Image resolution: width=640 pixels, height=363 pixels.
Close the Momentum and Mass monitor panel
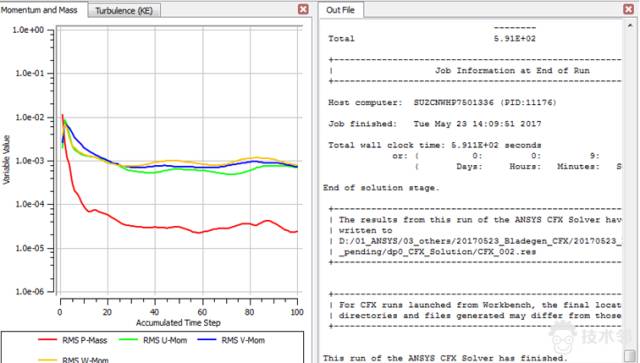[303, 9]
